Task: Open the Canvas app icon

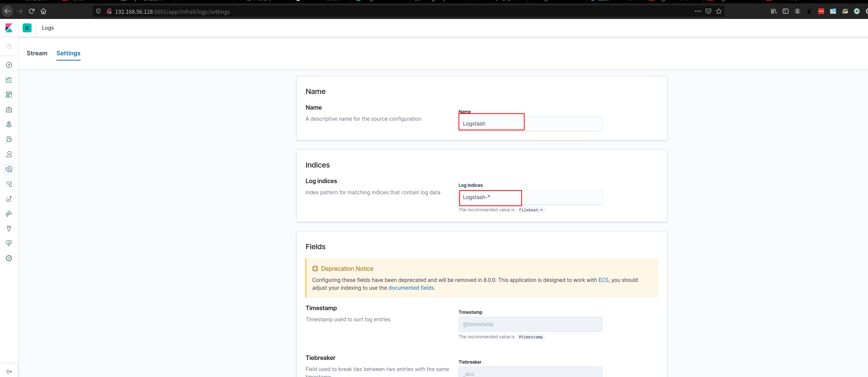Action: click(x=9, y=110)
